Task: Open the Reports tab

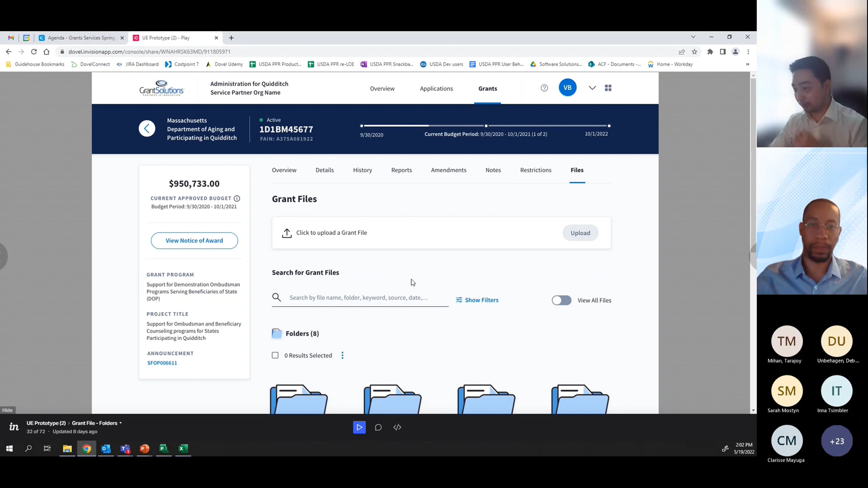Action: tap(401, 170)
